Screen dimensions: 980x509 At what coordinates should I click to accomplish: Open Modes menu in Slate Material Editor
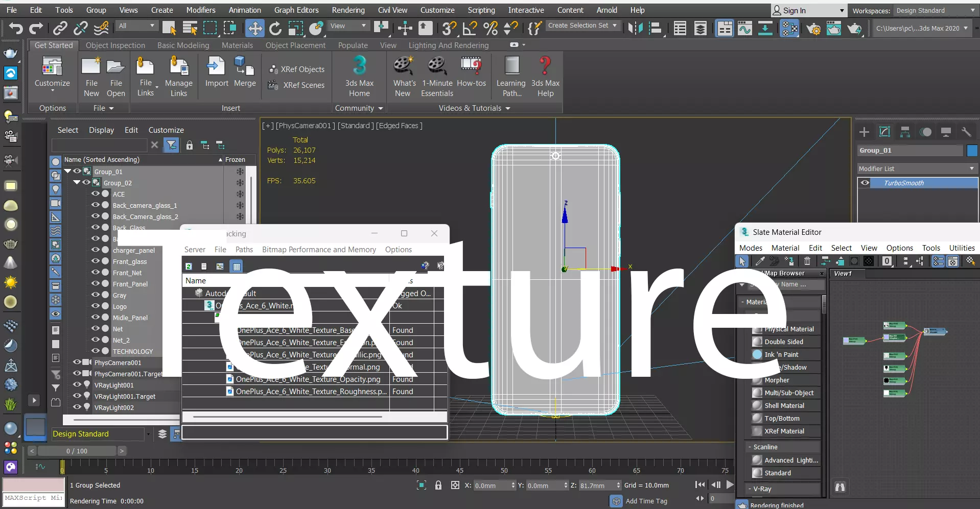pyautogui.click(x=751, y=248)
